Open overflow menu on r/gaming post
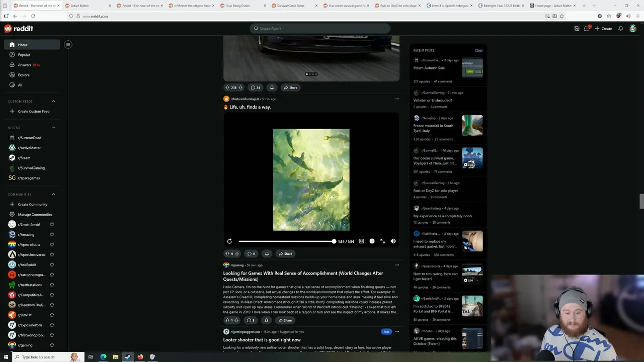 (x=396, y=265)
